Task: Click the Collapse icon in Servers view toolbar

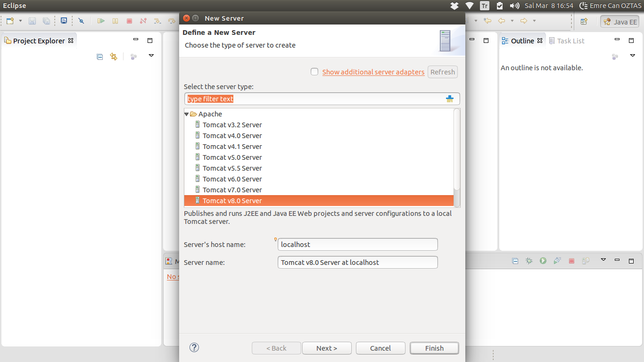Action: click(x=515, y=261)
